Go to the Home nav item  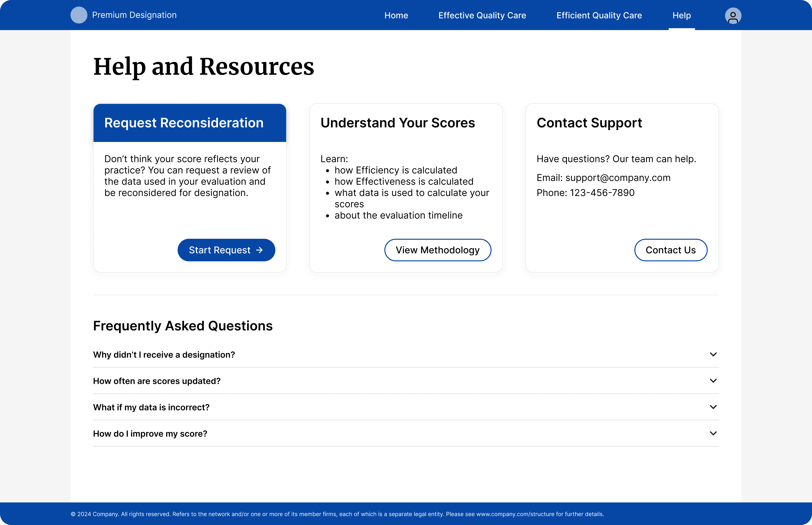tap(396, 15)
